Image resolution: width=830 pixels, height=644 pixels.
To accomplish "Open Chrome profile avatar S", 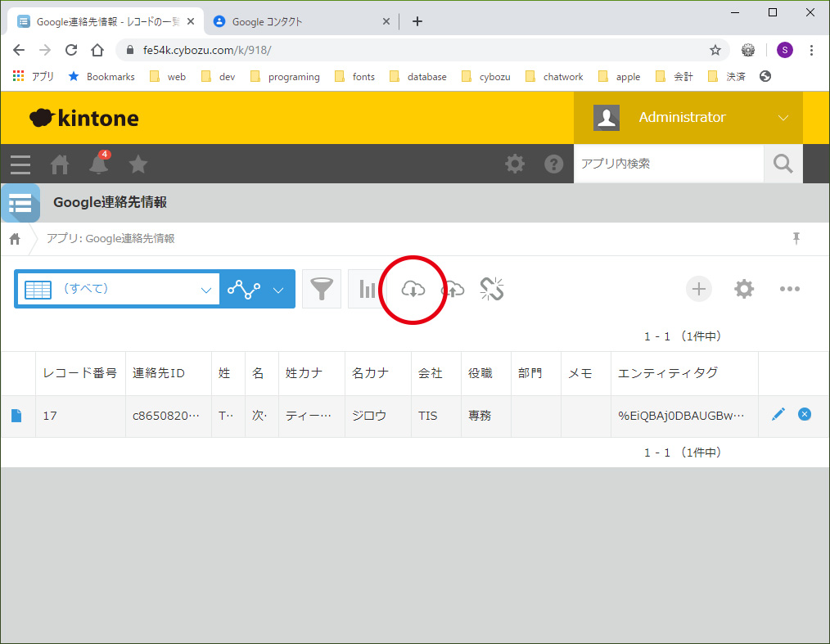I will 784,50.
